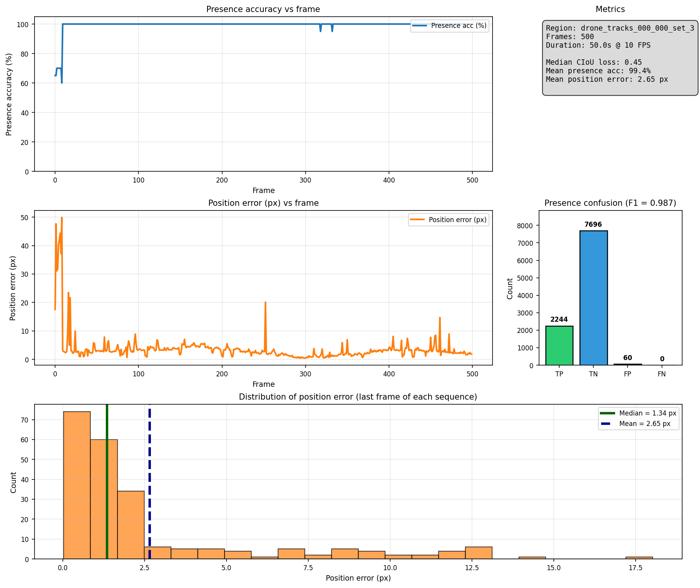Viewport: 700px width, 588px height.
Task: Click the tallest histogram bar near zero
Action: [x=77, y=485]
